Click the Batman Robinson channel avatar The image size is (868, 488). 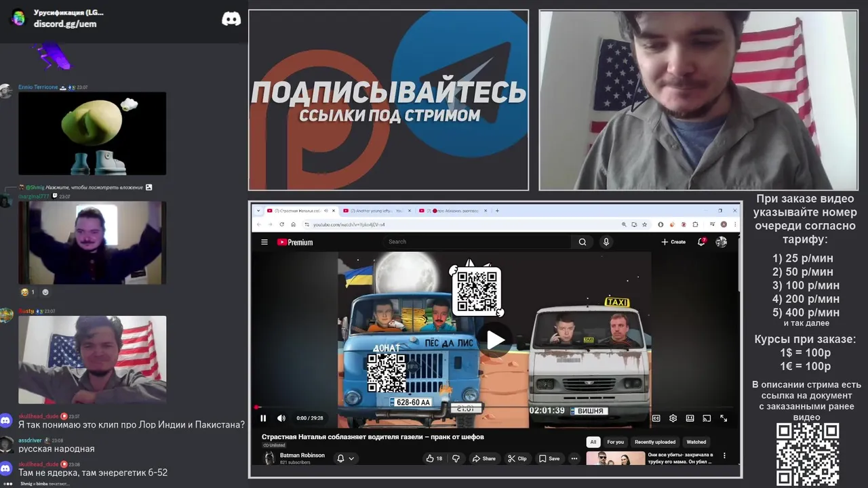269,458
